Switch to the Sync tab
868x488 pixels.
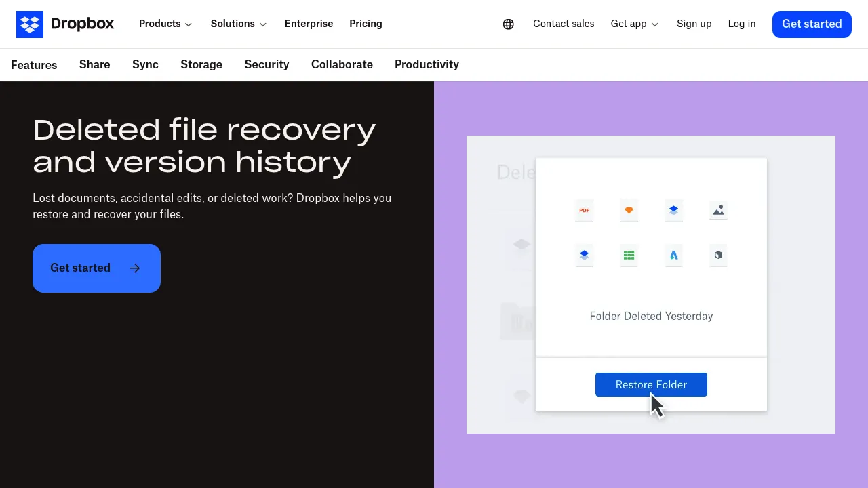point(145,64)
